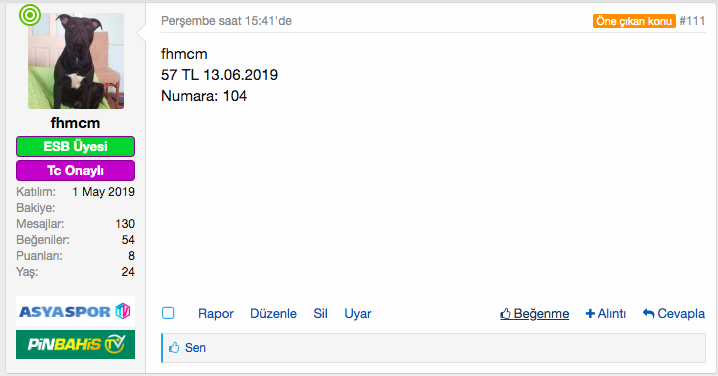Click the Öne çıkan konu label
The height and width of the screenshot is (376, 718).
[634, 21]
